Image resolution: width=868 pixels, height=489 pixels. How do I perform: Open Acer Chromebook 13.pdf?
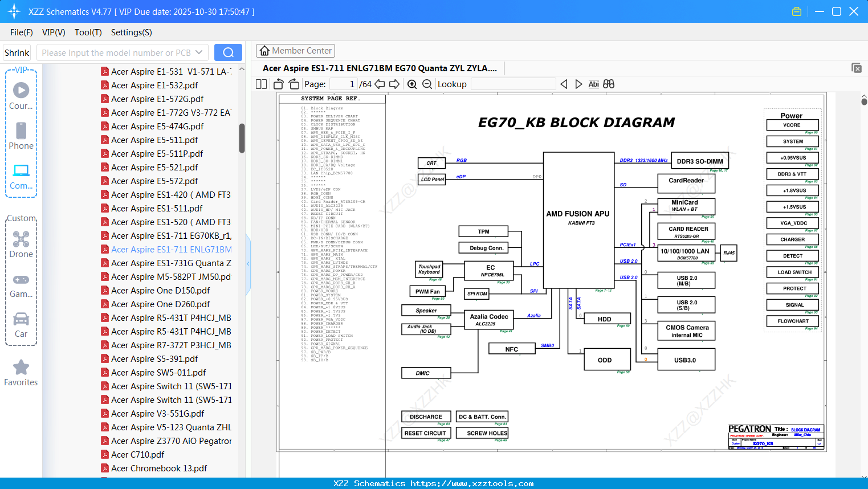click(x=159, y=468)
